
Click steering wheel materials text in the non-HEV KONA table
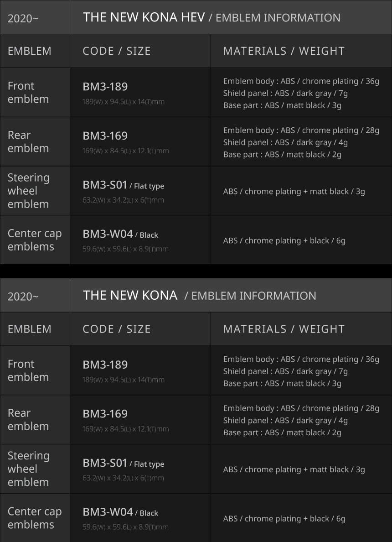point(294,469)
